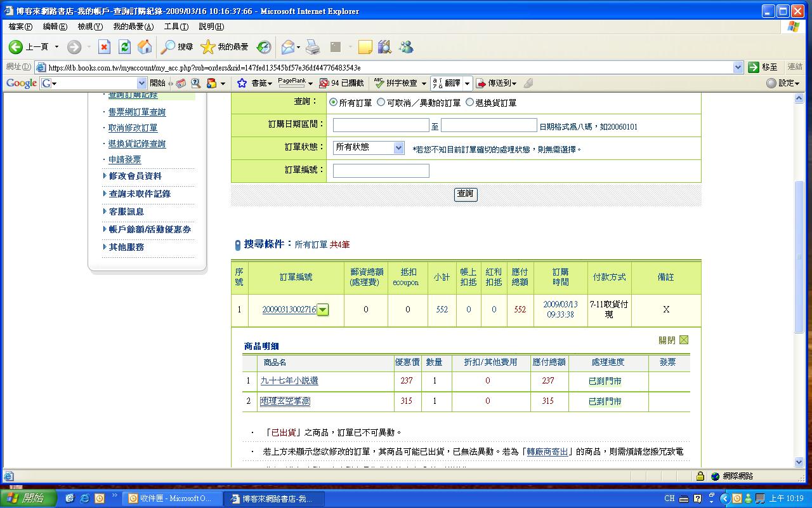This screenshot has height=508, width=812.
Task: Click the yellow note toolbar icon
Action: pyautogui.click(x=365, y=46)
